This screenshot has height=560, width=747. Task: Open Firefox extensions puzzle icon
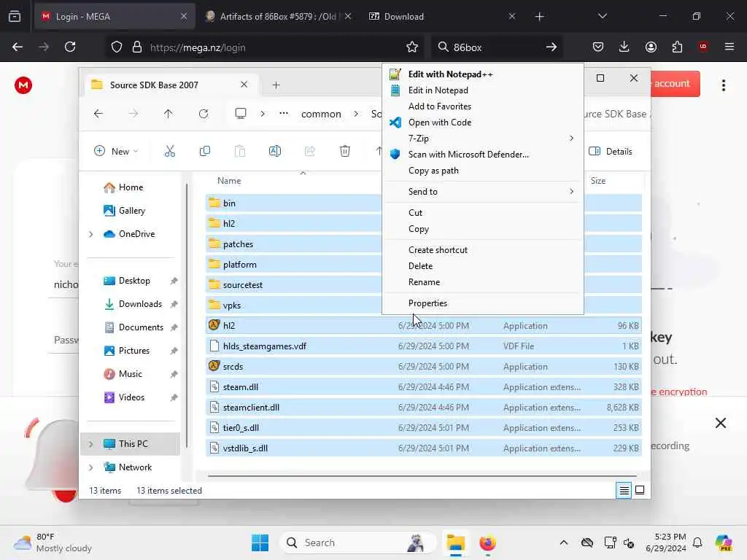(677, 47)
